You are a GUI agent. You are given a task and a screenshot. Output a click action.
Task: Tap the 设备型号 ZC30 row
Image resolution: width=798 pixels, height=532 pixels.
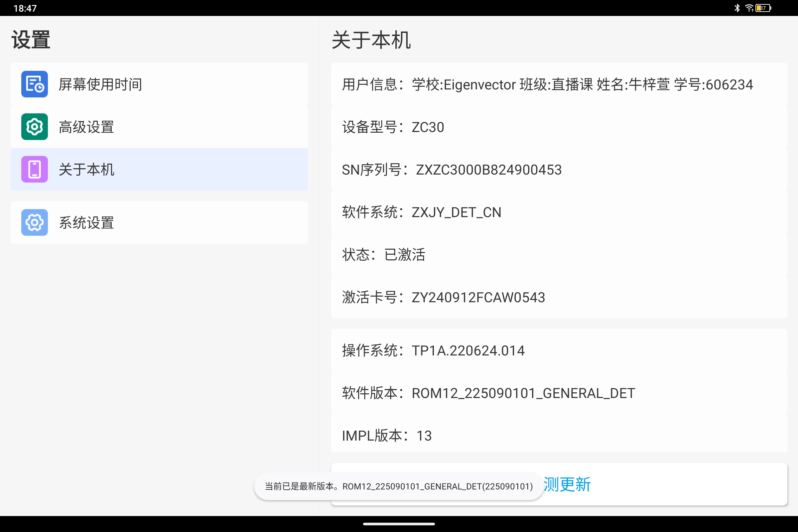[x=559, y=127]
